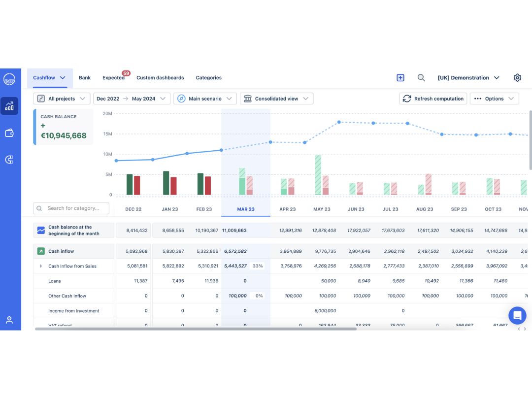Open the date range dropdown
The width and height of the screenshot is (532, 399).
click(x=132, y=99)
